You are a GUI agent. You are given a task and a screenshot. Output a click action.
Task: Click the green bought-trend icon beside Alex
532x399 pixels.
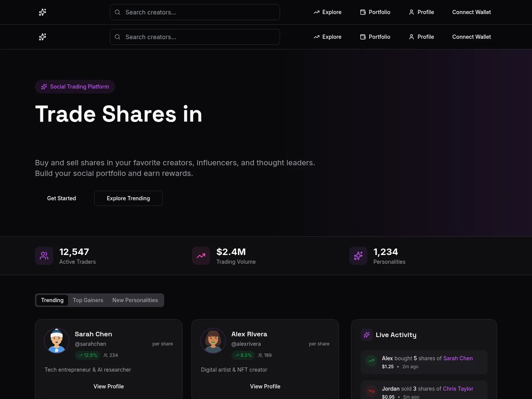371,361
